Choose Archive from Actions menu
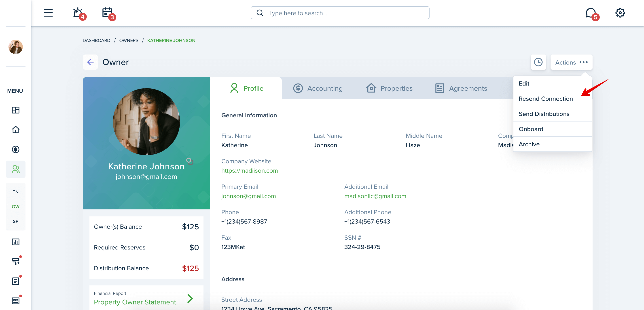 coord(552,144)
